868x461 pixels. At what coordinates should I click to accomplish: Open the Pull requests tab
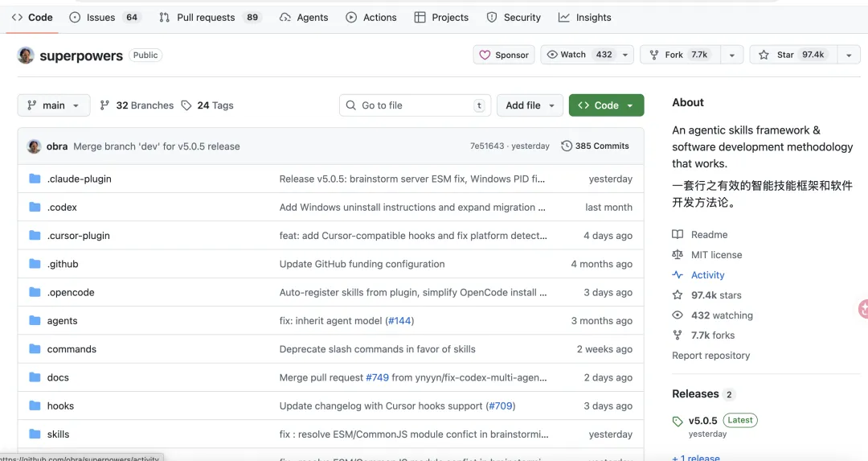pos(210,17)
